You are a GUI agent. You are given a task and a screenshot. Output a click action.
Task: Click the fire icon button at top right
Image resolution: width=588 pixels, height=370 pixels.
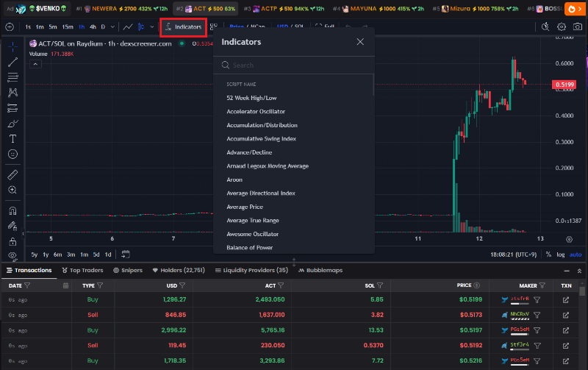(x=575, y=9)
